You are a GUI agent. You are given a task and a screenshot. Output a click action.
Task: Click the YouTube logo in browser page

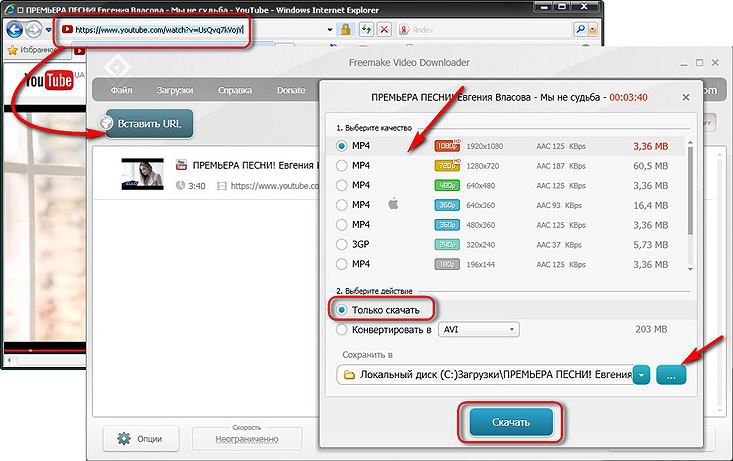tap(49, 80)
